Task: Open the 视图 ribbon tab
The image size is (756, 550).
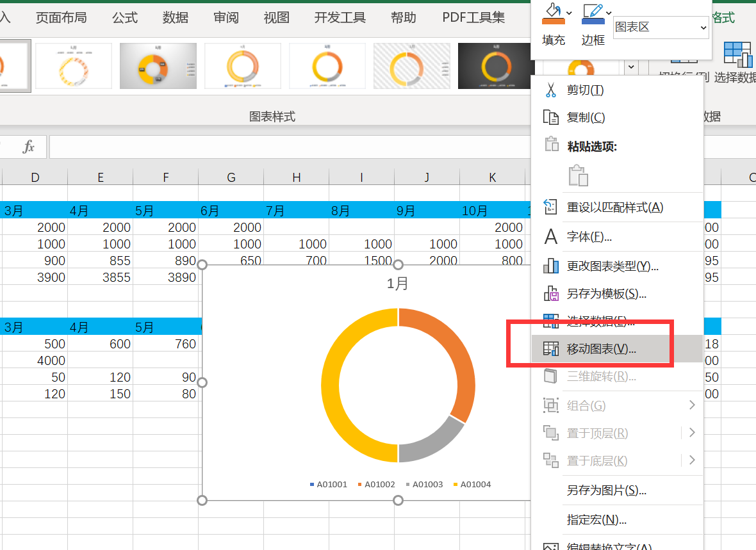Action: (x=277, y=17)
